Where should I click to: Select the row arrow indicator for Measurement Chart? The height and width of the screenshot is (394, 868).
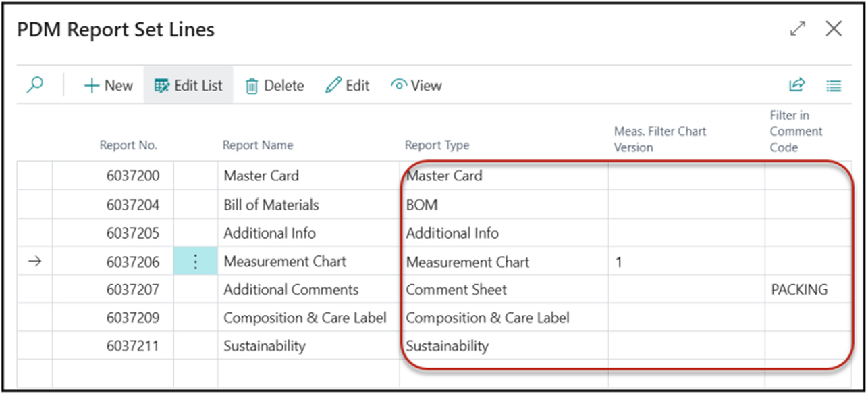(x=34, y=262)
